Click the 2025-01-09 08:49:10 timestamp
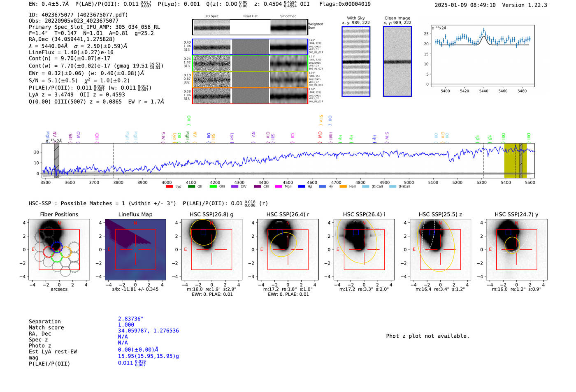The height and width of the screenshot is (392, 576). (465, 5)
